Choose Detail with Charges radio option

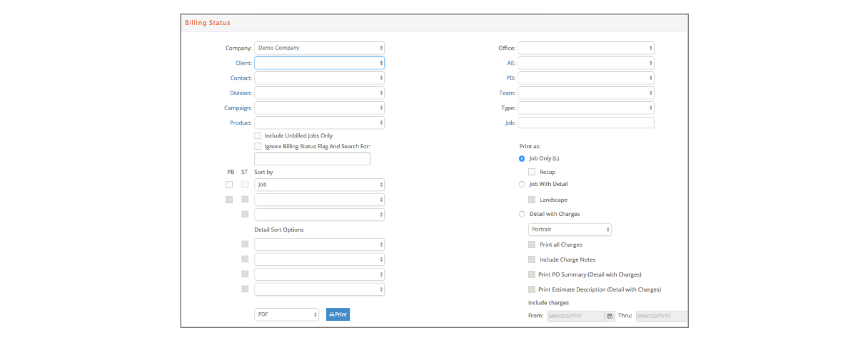click(x=522, y=214)
